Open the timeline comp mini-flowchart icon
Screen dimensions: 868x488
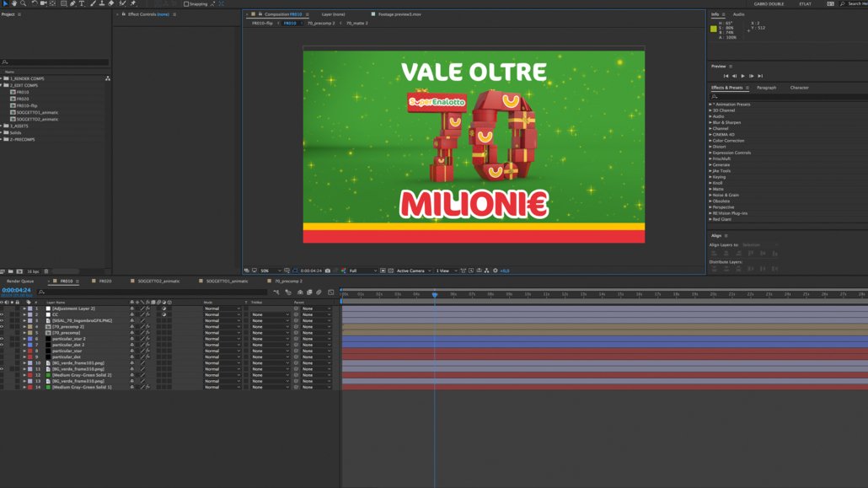click(x=276, y=292)
